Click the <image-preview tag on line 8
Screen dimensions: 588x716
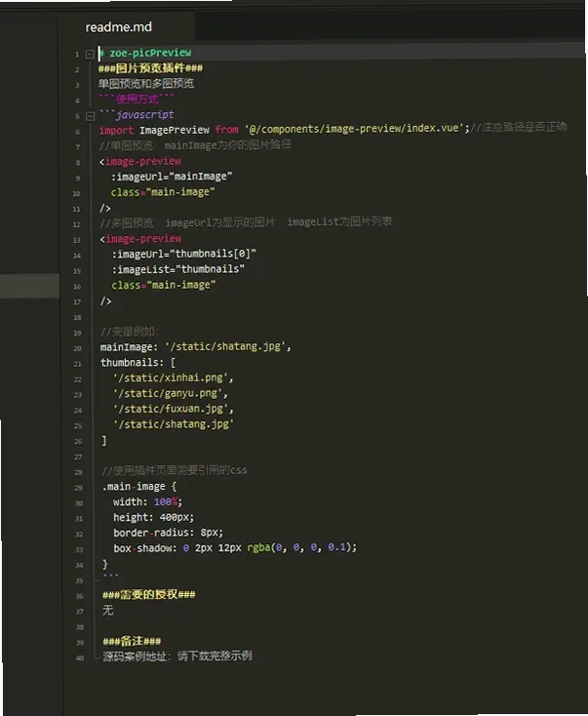tap(140, 161)
